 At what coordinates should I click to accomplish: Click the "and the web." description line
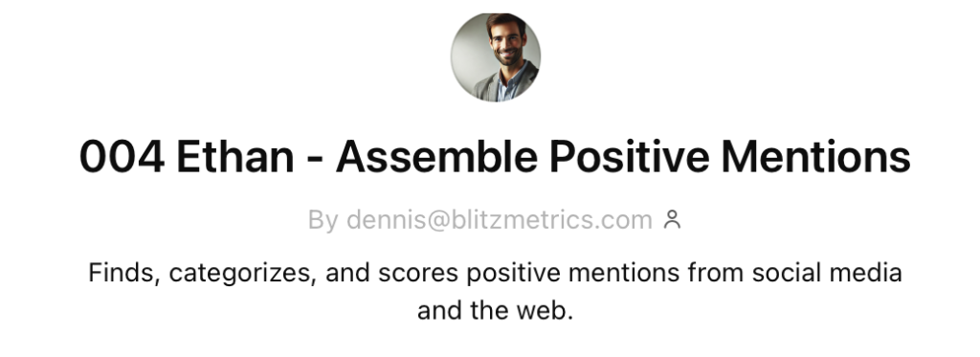click(x=495, y=311)
